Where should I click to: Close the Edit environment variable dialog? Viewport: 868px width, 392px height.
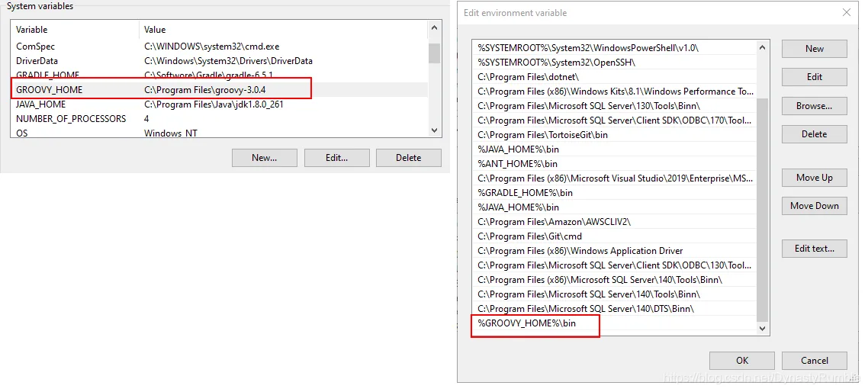[x=847, y=12]
